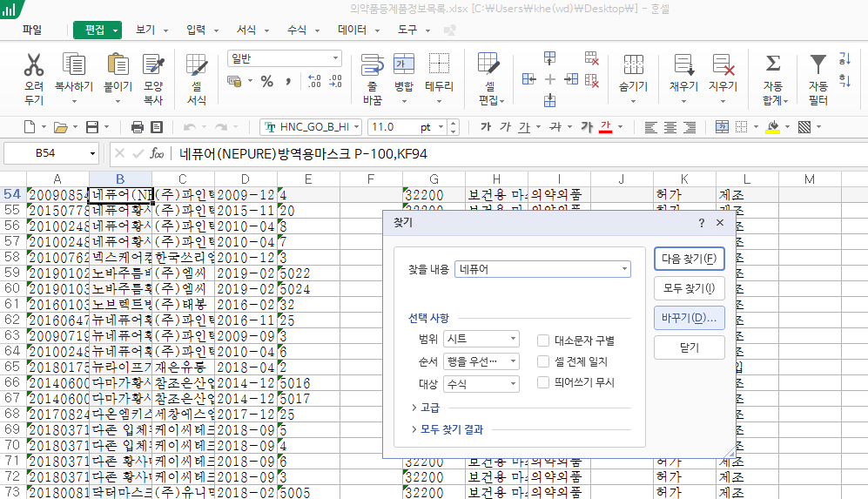Click the Cut (오려두기) scissors icon
The image size is (868, 499).
pyautogui.click(x=34, y=64)
